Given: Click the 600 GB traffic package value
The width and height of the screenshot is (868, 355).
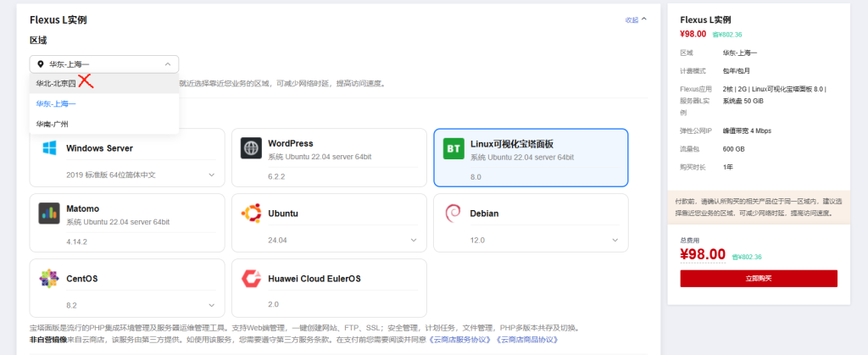Looking at the screenshot, I should coord(733,149).
